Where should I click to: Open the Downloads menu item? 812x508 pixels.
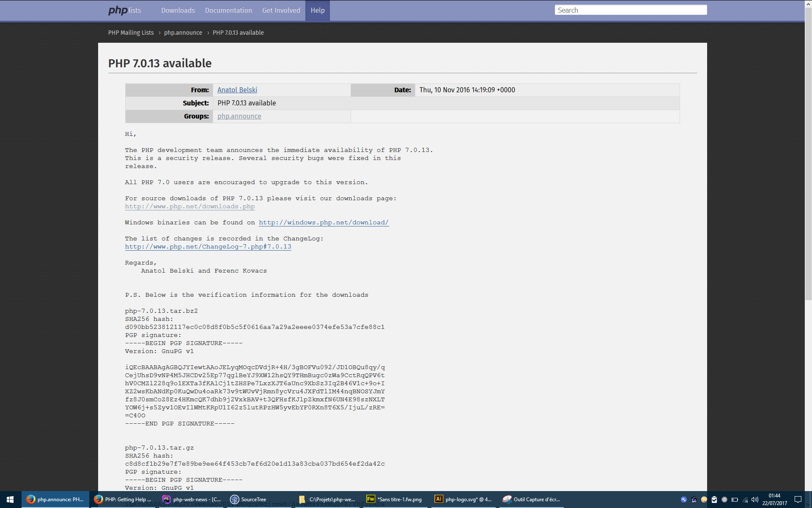(178, 10)
